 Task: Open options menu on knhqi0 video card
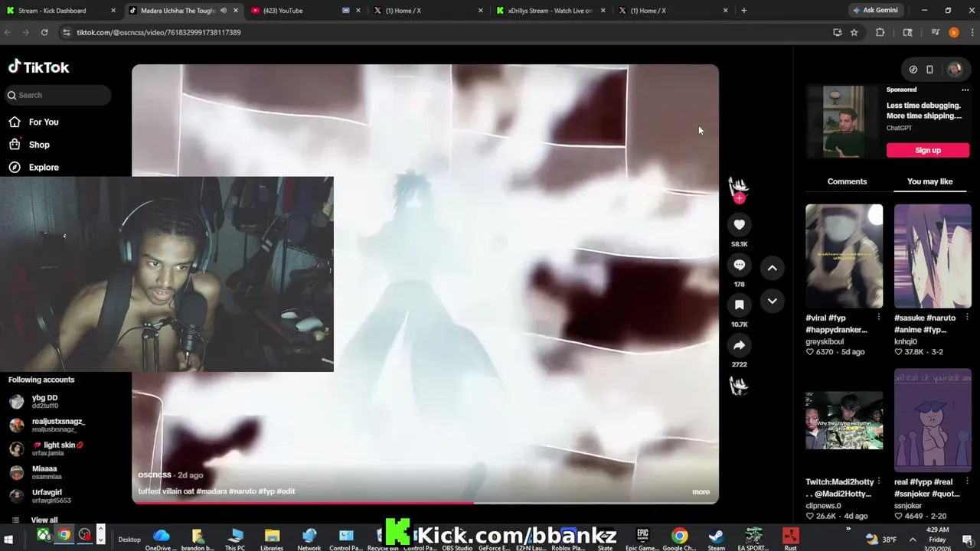967,317
